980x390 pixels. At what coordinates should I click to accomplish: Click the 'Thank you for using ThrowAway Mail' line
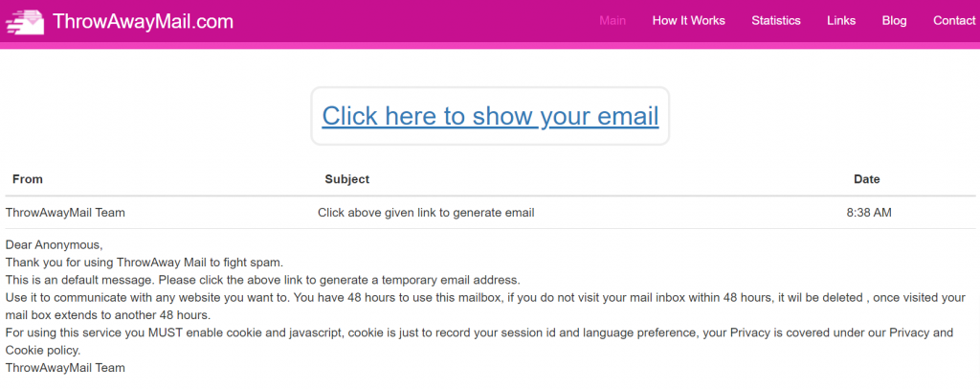pyautogui.click(x=145, y=263)
